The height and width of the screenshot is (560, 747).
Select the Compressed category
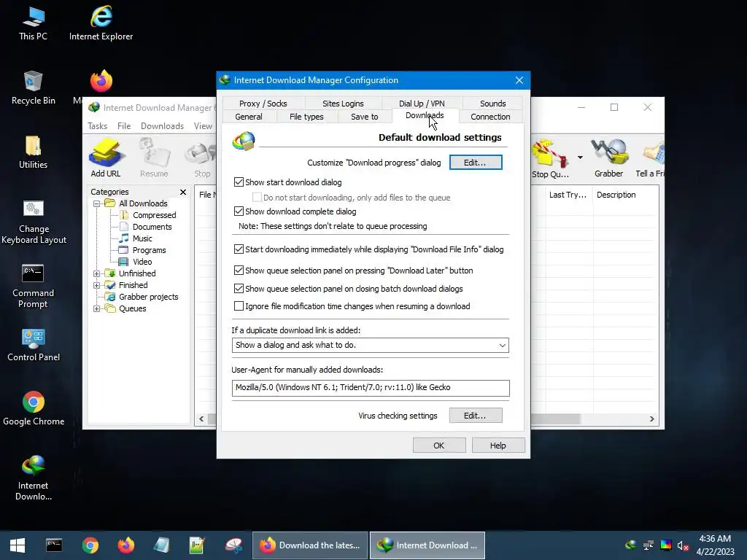pos(155,215)
